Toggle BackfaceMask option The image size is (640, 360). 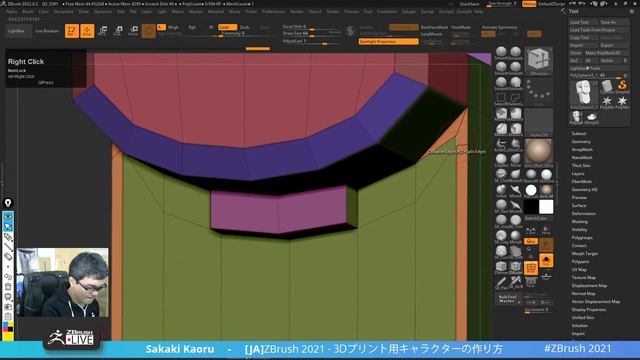tap(434, 27)
